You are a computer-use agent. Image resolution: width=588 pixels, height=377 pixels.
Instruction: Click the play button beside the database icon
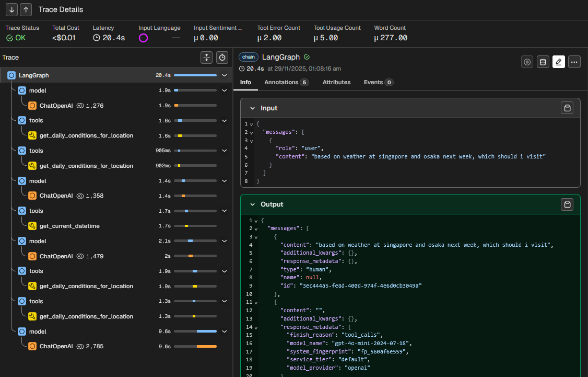point(527,62)
